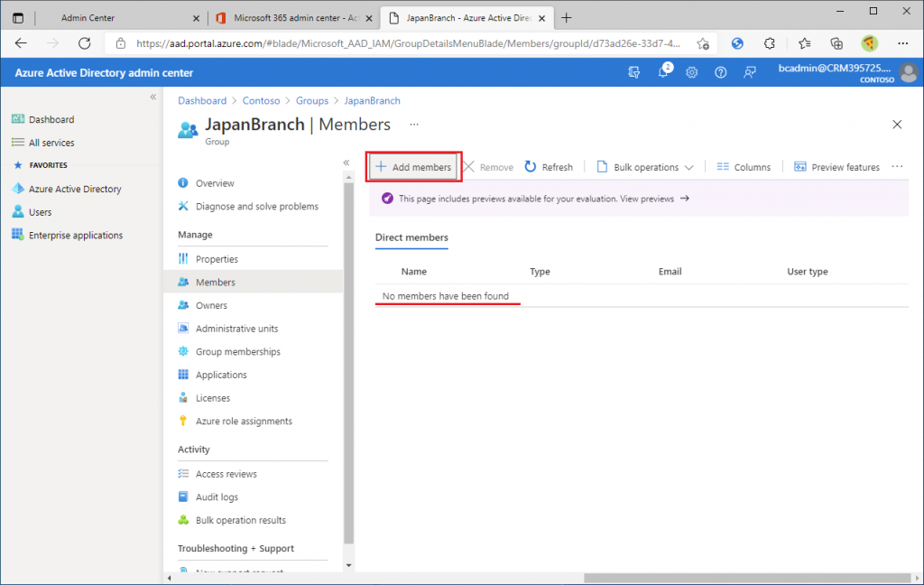The width and height of the screenshot is (924, 585).
Task: Open Overview in group menu
Action: [254, 183]
